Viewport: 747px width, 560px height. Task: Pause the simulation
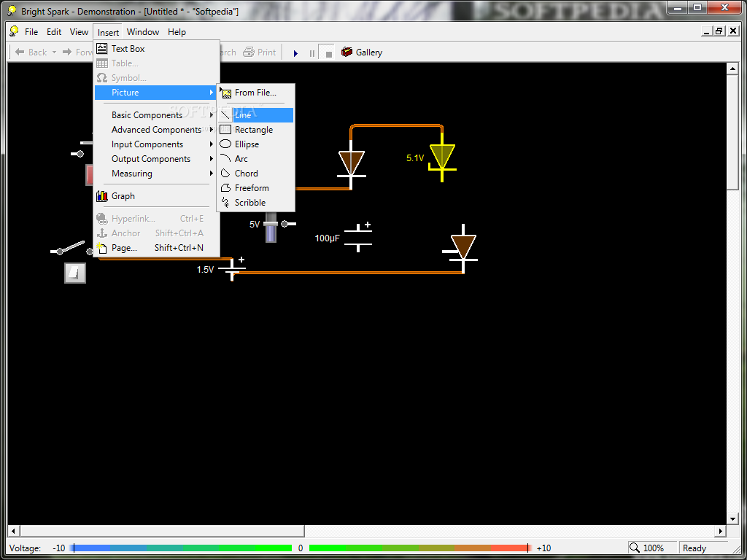[312, 52]
